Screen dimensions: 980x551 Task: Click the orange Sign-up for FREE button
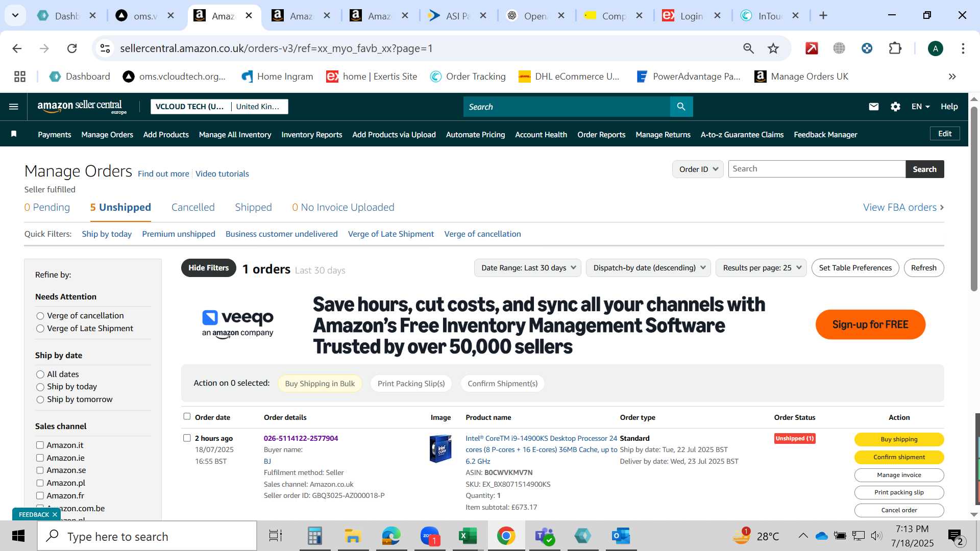(870, 324)
